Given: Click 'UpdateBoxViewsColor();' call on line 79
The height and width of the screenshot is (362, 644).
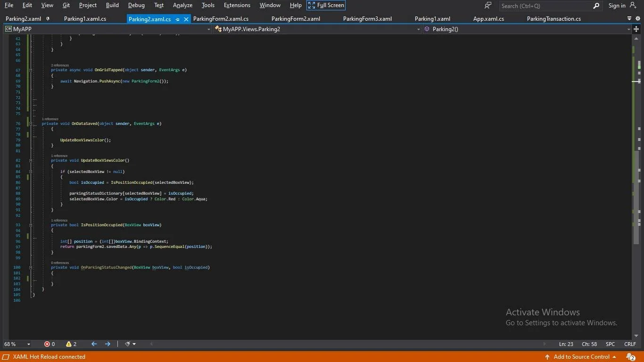Looking at the screenshot, I should (x=85, y=140).
